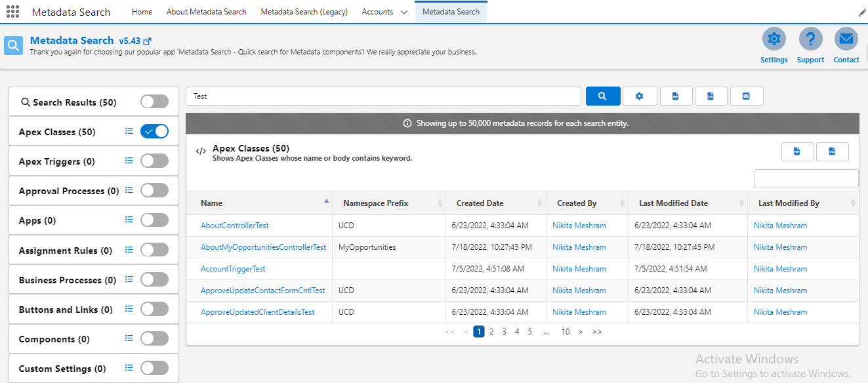This screenshot has width=868, height=383.
Task: Export all results as CSV from top toolbar
Action: click(x=711, y=96)
